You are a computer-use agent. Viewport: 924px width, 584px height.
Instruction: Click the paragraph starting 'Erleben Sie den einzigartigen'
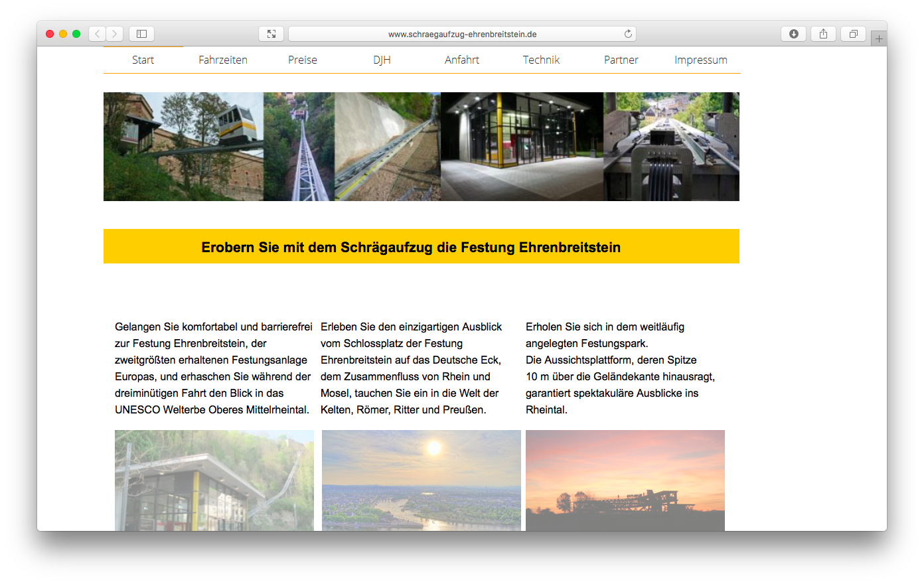coord(412,368)
